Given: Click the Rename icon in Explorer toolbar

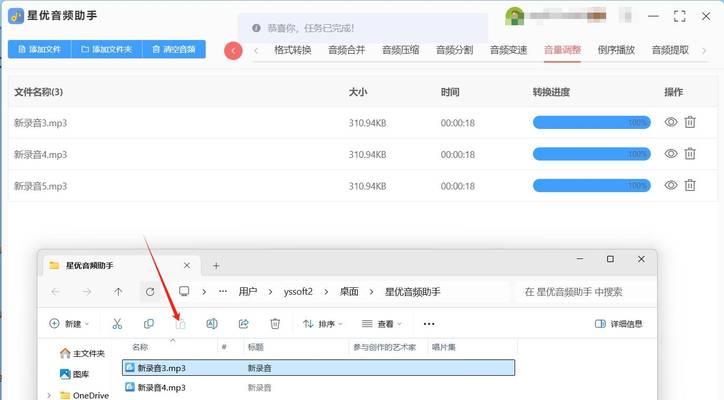Looking at the screenshot, I should pyautogui.click(x=212, y=324).
